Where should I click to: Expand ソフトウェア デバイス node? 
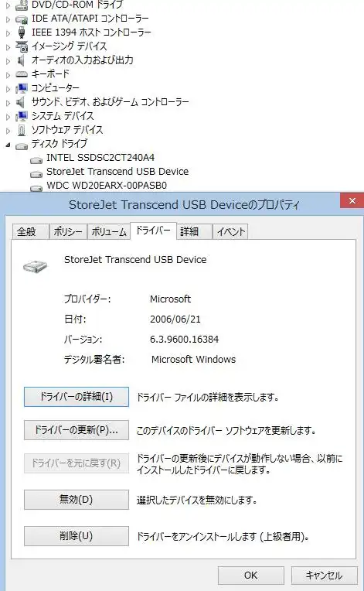(x=8, y=131)
